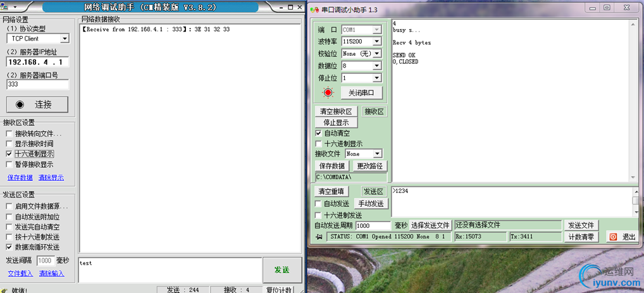644x293 pixels.
Task: Open the baud rate 115200 dropdown
Action: pyautogui.click(x=376, y=42)
